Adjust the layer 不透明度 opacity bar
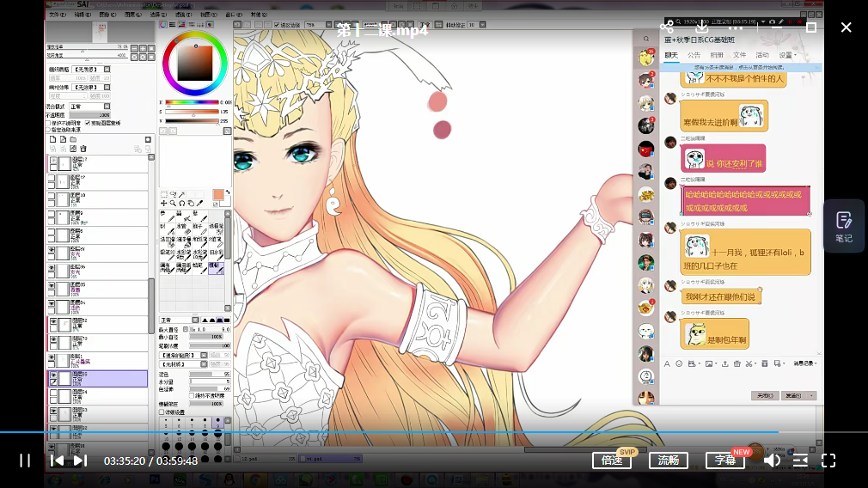868x488 pixels. coord(90,115)
